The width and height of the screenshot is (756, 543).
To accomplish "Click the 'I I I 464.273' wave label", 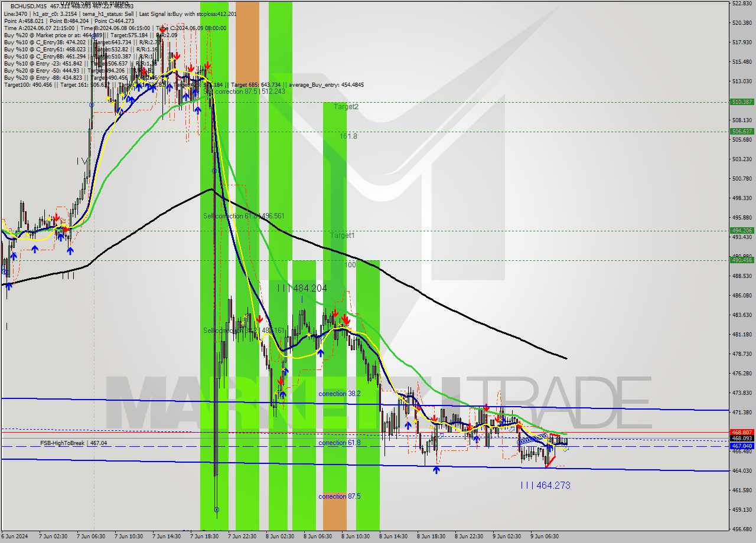I will (x=545, y=485).
